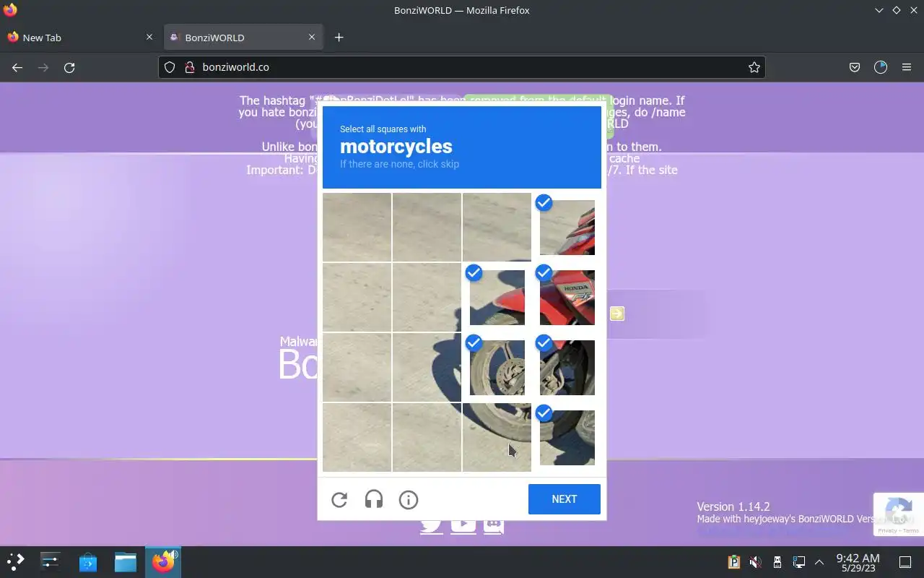Click the Version 1.14.2 text
924x578 pixels.
click(733, 506)
